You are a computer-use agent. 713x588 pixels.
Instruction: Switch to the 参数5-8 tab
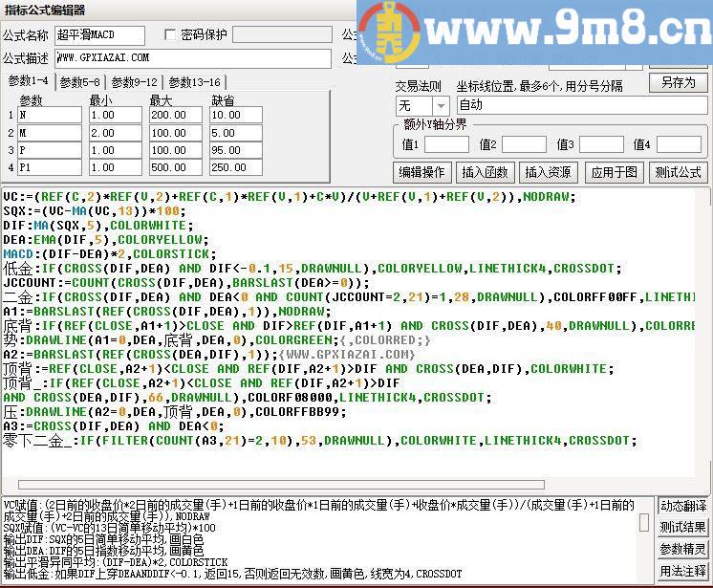tap(80, 82)
